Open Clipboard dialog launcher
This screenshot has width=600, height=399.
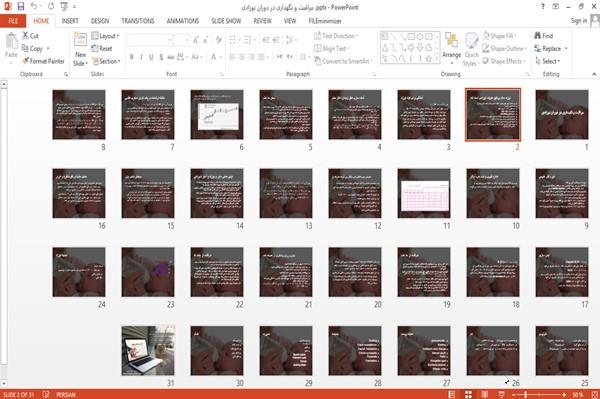(66, 74)
